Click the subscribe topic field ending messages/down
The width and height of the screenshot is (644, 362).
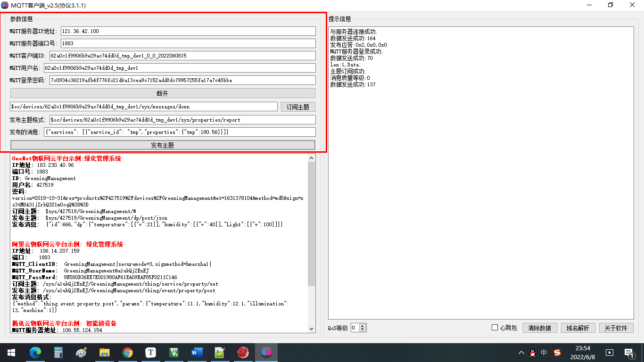tap(144, 107)
